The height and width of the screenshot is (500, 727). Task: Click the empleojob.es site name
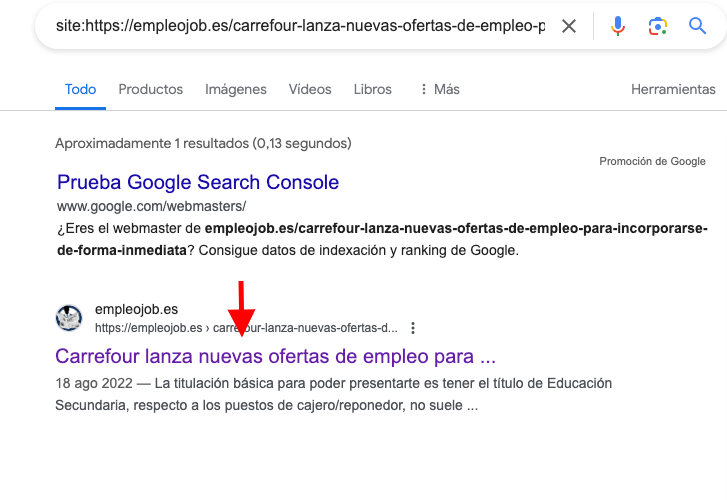coord(136,309)
